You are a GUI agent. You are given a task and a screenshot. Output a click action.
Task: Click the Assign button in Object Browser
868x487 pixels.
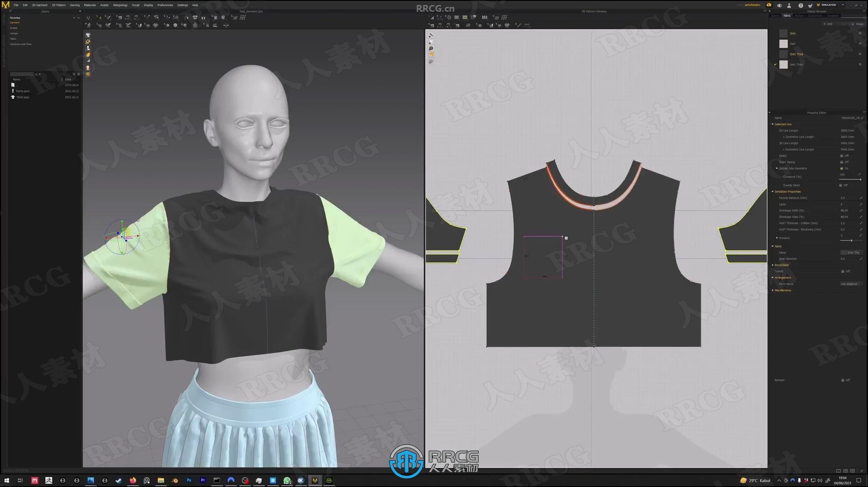[858, 24]
